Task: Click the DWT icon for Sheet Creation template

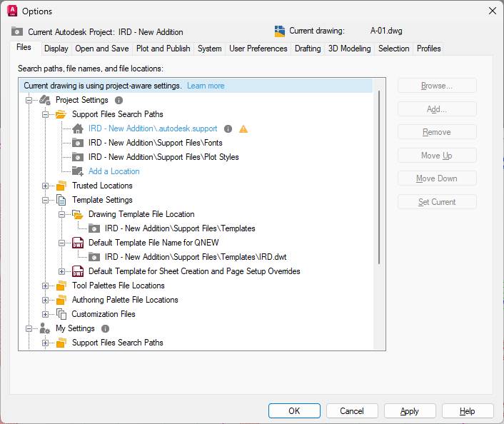Action: (x=78, y=271)
